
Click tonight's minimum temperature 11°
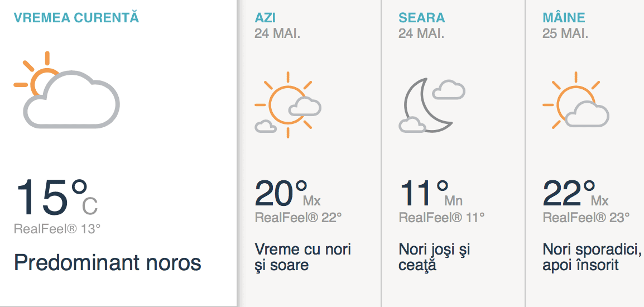click(424, 193)
